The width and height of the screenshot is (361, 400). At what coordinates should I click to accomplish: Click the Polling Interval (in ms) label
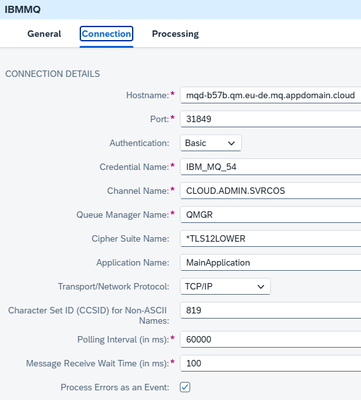point(124,340)
